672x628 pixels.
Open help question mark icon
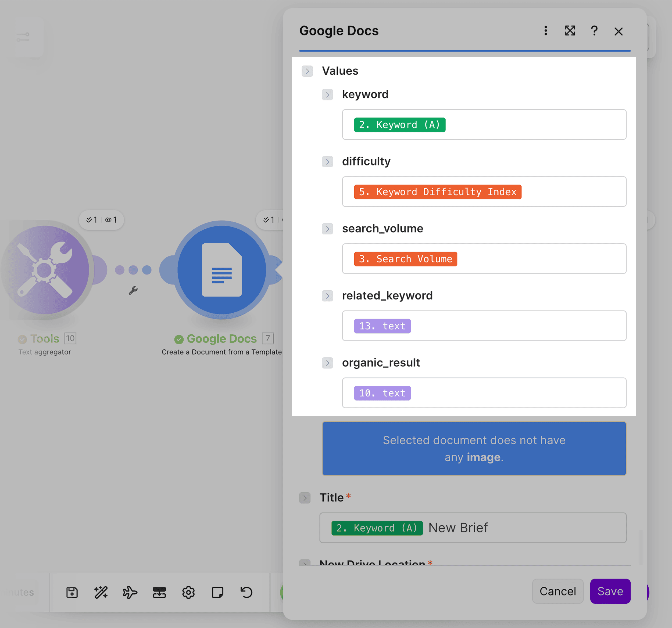(x=594, y=31)
